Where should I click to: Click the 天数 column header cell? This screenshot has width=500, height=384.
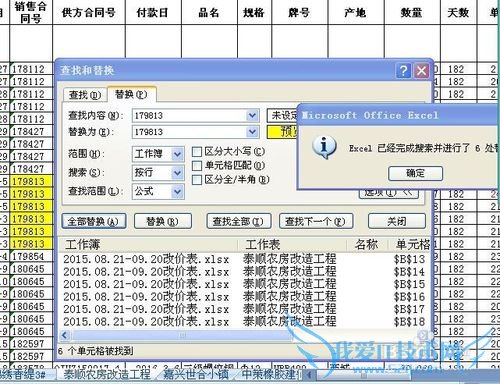(x=459, y=12)
